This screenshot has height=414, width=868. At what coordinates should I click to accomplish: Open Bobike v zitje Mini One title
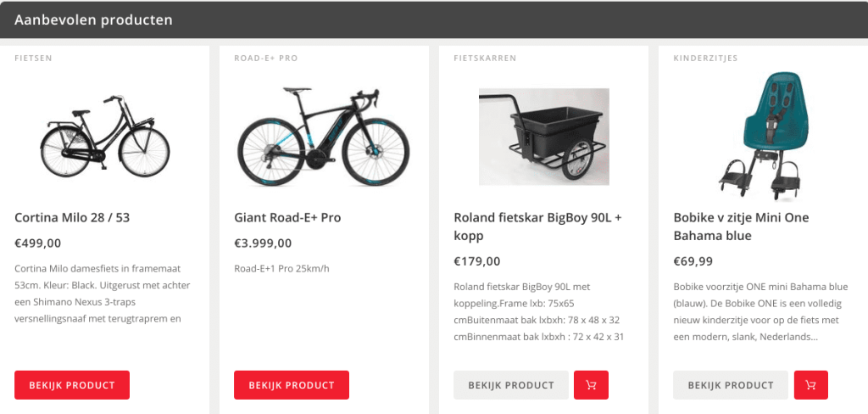coord(741,226)
